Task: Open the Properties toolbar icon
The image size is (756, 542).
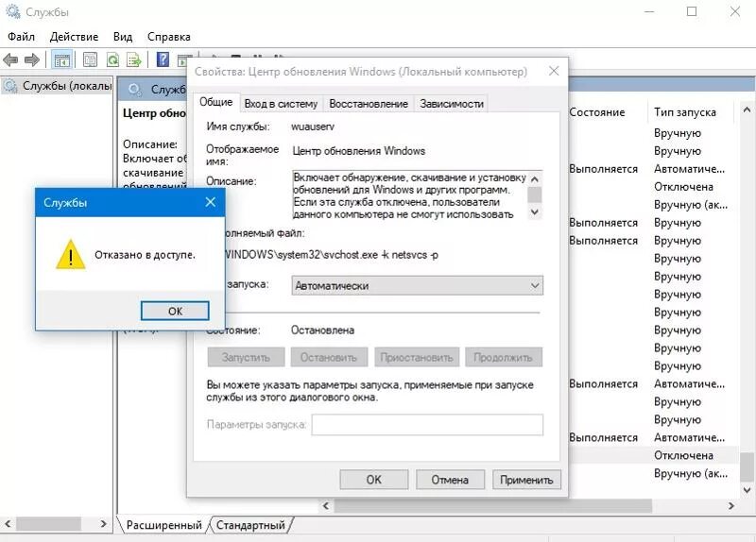Action: 90,60
